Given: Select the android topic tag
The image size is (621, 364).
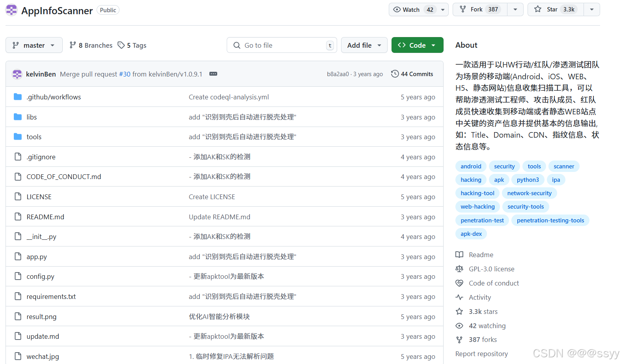Looking at the screenshot, I should click(x=471, y=166).
